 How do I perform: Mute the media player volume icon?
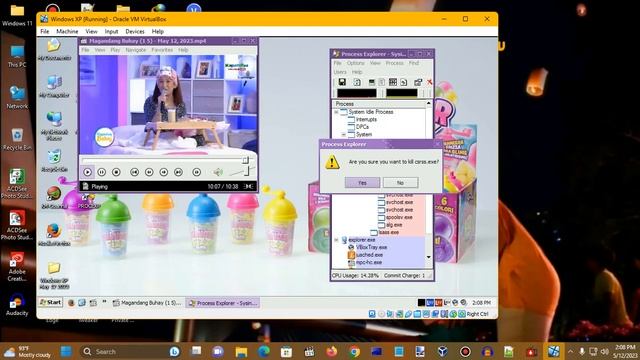(x=218, y=172)
